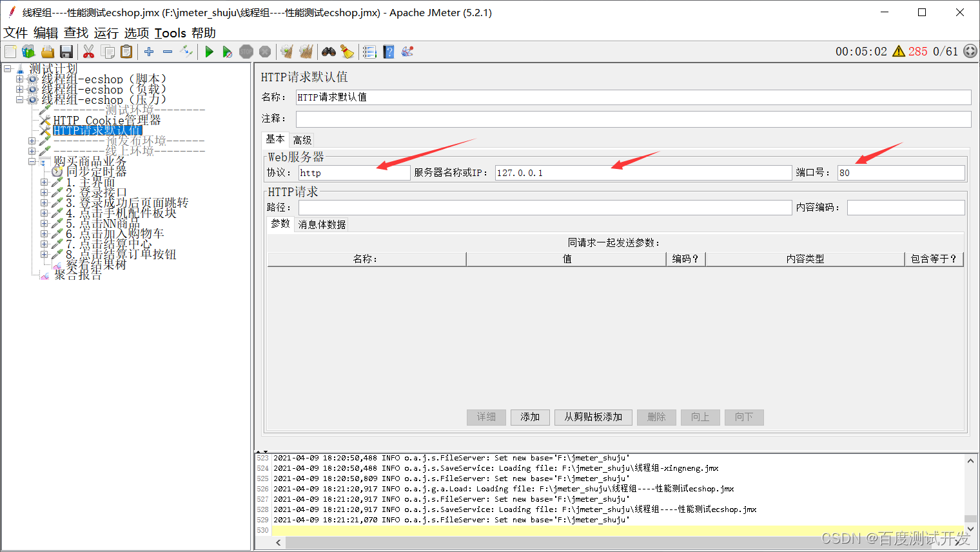Viewport: 980px width, 552px height.
Task: Click log panel scroll-down arrow
Action: point(970,530)
